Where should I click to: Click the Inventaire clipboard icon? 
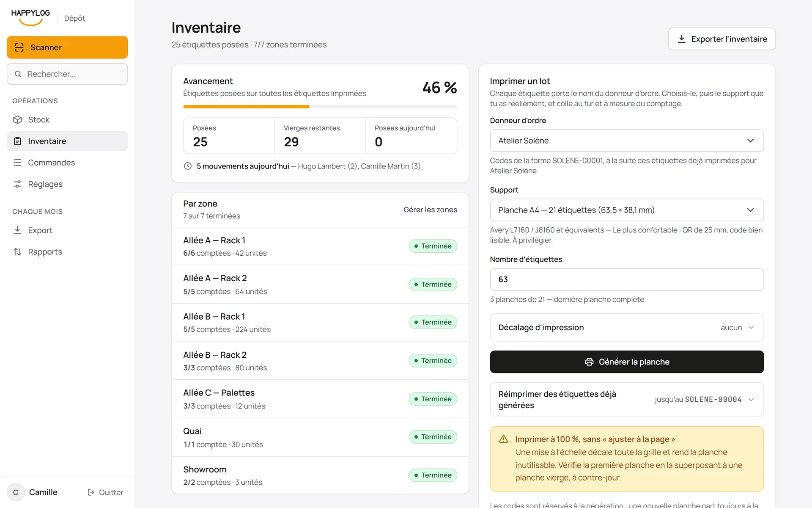pos(17,141)
